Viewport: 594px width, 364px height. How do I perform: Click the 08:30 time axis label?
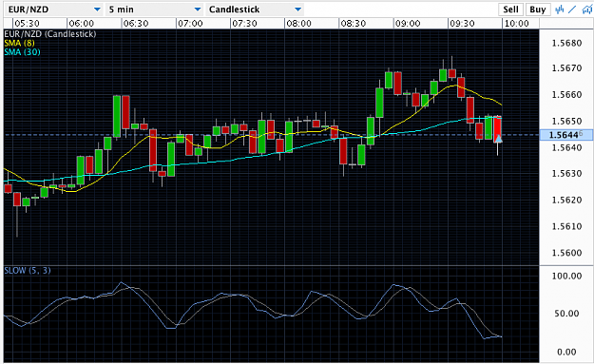coord(353,24)
